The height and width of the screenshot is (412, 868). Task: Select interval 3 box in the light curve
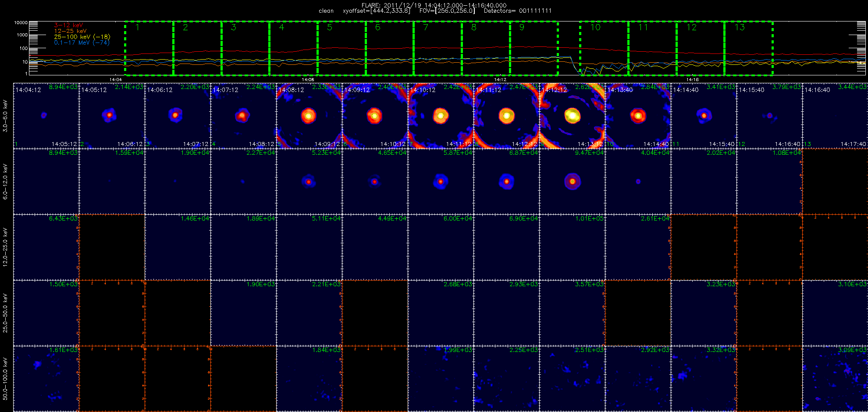[x=245, y=48]
